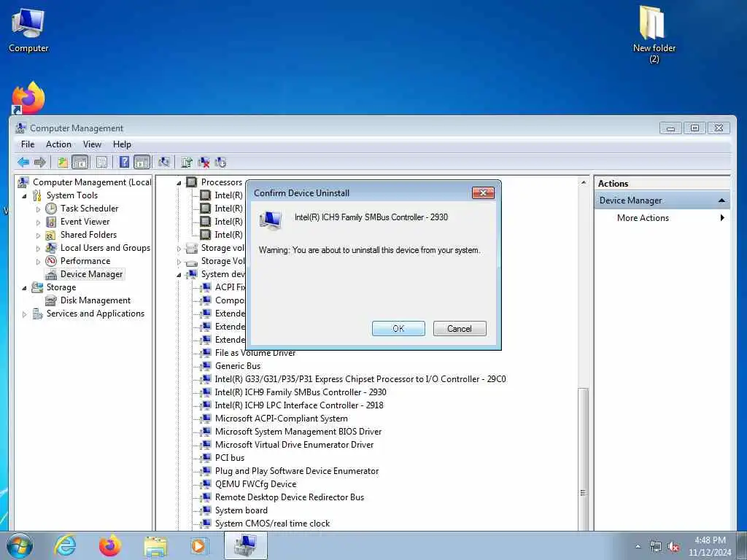Open the View menu
747x560 pixels.
pyautogui.click(x=92, y=144)
